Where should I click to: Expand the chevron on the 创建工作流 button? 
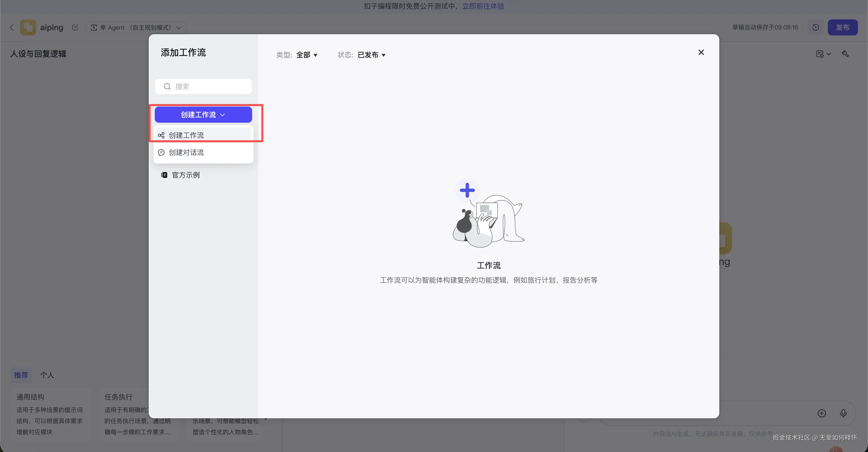222,115
